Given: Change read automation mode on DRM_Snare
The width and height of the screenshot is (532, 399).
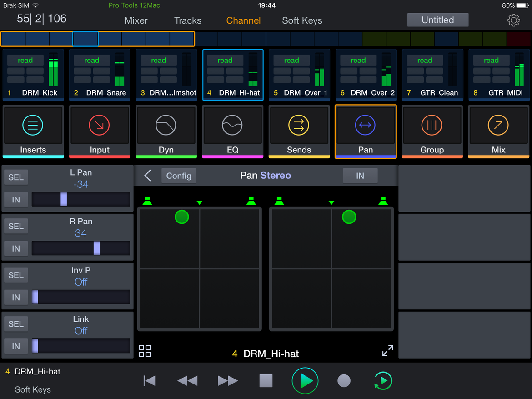Looking at the screenshot, I should click(92, 61).
